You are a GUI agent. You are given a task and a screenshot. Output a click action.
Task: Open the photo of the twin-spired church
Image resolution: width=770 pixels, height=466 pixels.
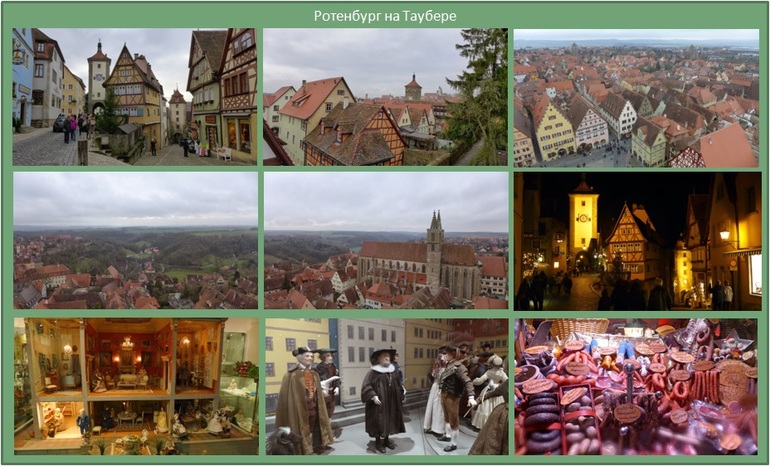click(385, 240)
